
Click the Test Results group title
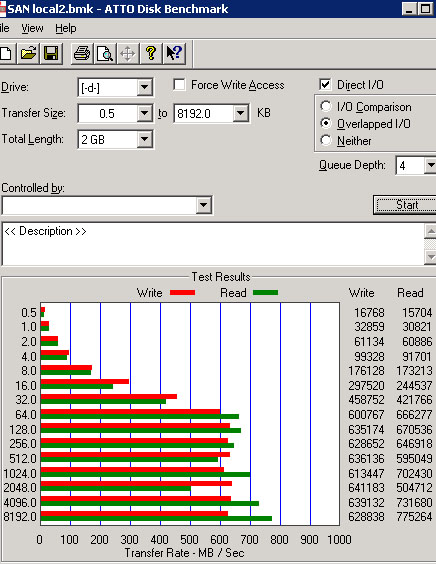[221, 277]
